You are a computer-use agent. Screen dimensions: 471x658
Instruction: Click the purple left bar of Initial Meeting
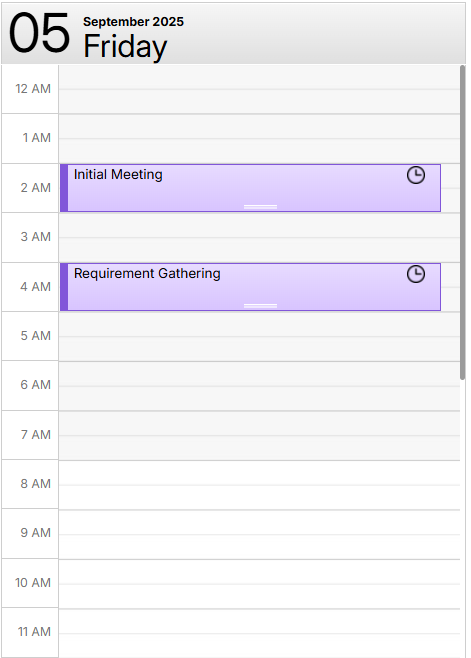click(x=64, y=188)
